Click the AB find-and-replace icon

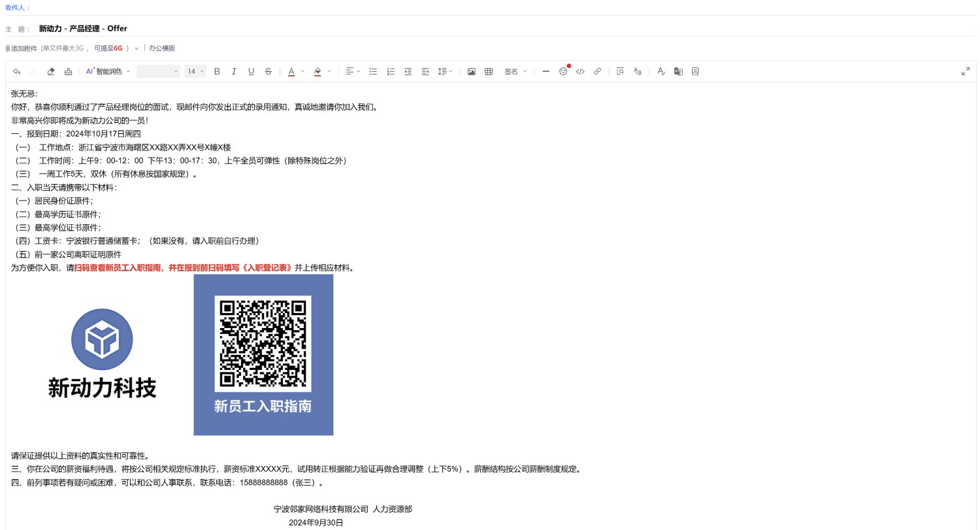tap(638, 71)
